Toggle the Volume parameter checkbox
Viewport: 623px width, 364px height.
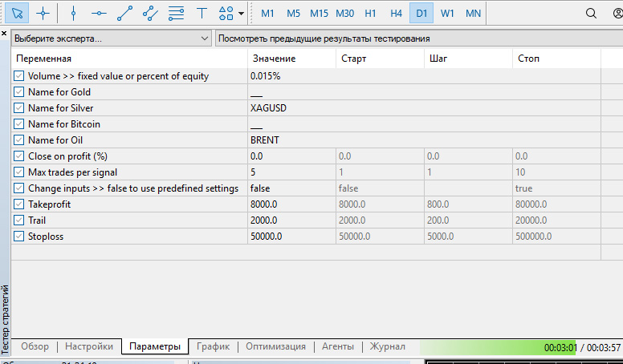point(19,76)
